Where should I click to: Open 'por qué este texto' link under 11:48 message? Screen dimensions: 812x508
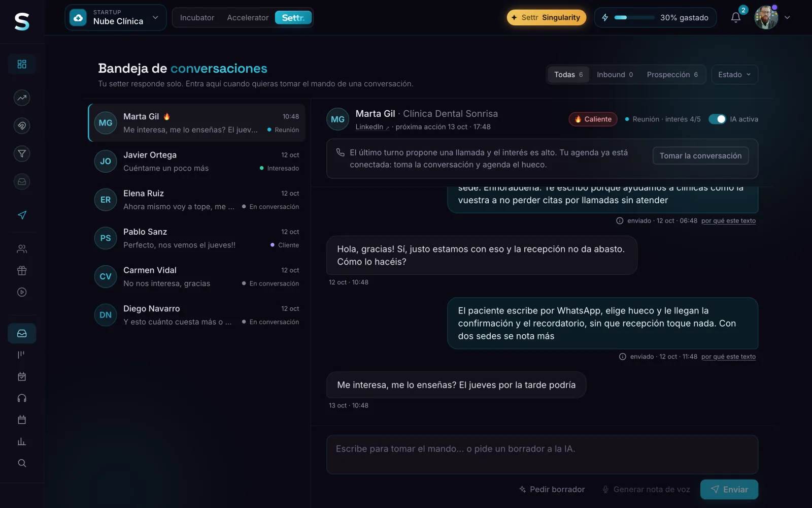click(x=728, y=357)
